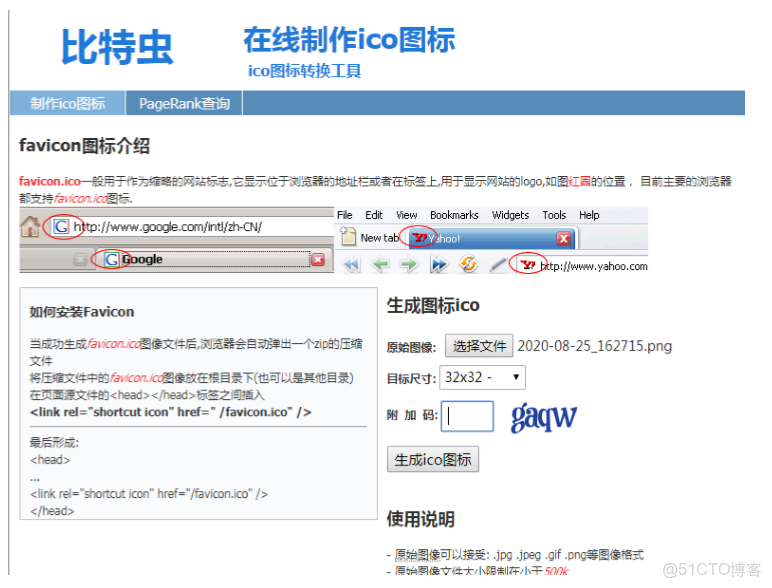
Task: Click the green forward arrow icon
Action: coord(409,265)
